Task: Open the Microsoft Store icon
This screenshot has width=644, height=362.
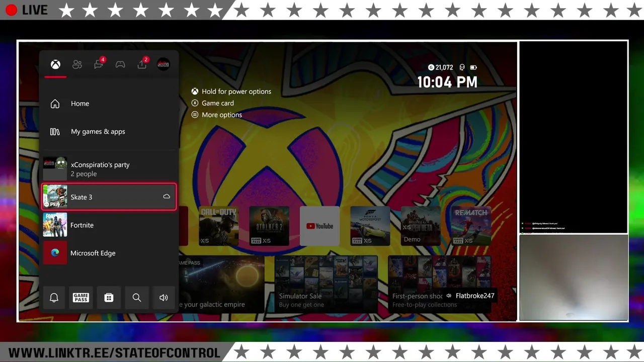Action: click(x=109, y=298)
